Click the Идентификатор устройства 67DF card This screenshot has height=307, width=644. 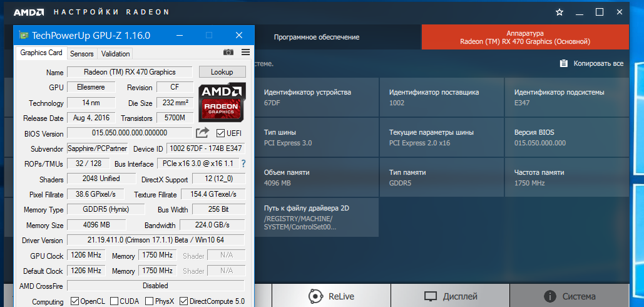pyautogui.click(x=317, y=97)
